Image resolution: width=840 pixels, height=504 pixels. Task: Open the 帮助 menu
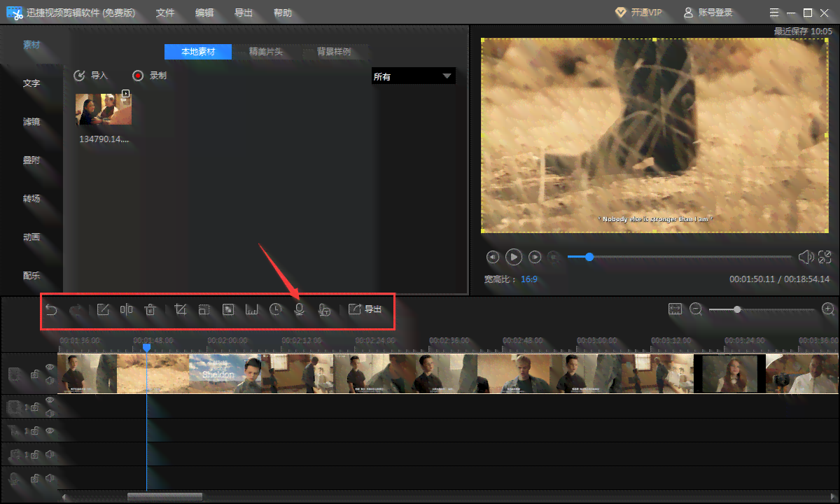(x=283, y=13)
